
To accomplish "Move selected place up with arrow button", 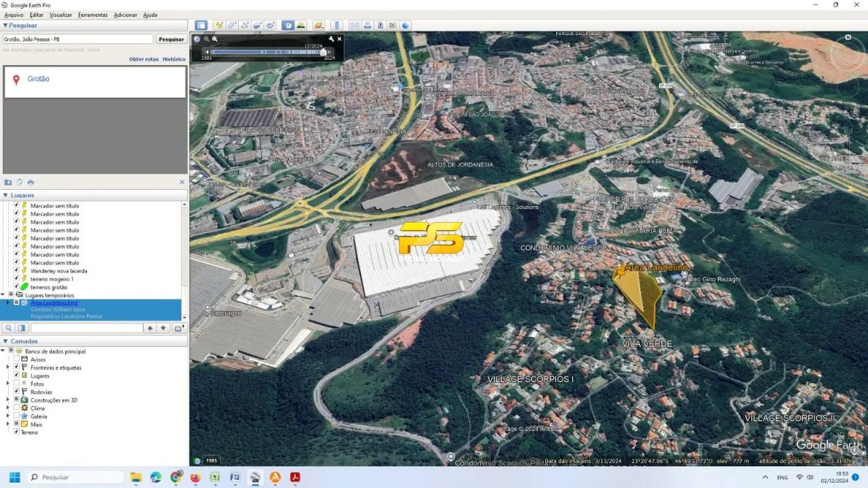I will point(151,328).
